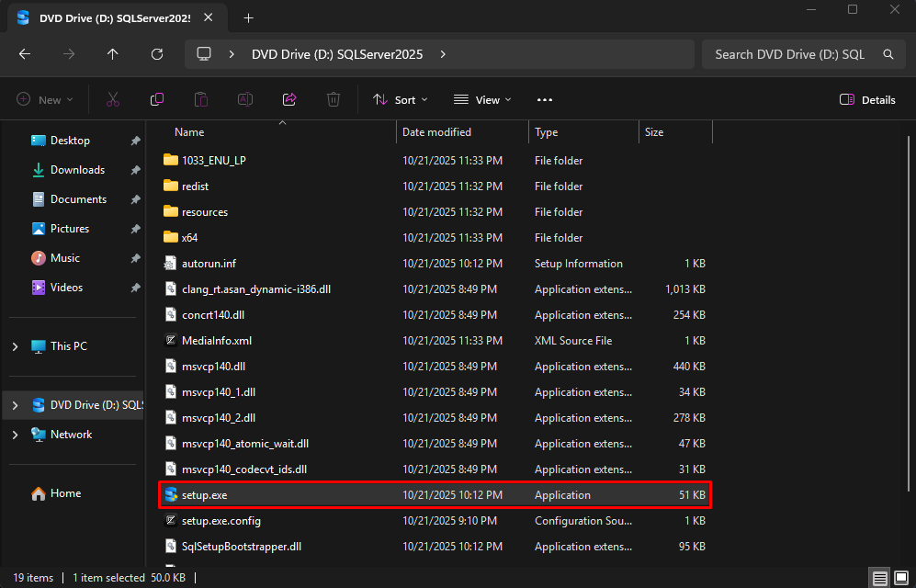Click the Delete trash can icon
This screenshot has width=916, height=588.
tap(334, 100)
